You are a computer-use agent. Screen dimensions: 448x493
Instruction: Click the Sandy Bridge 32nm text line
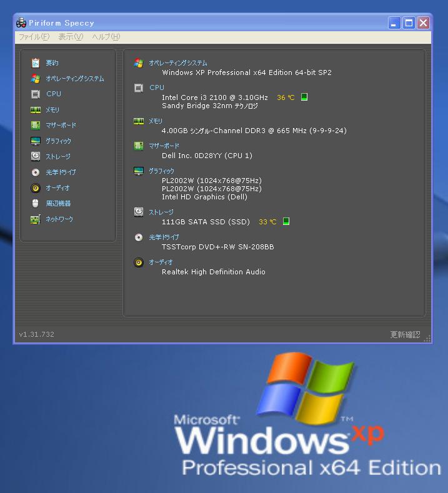pos(210,106)
